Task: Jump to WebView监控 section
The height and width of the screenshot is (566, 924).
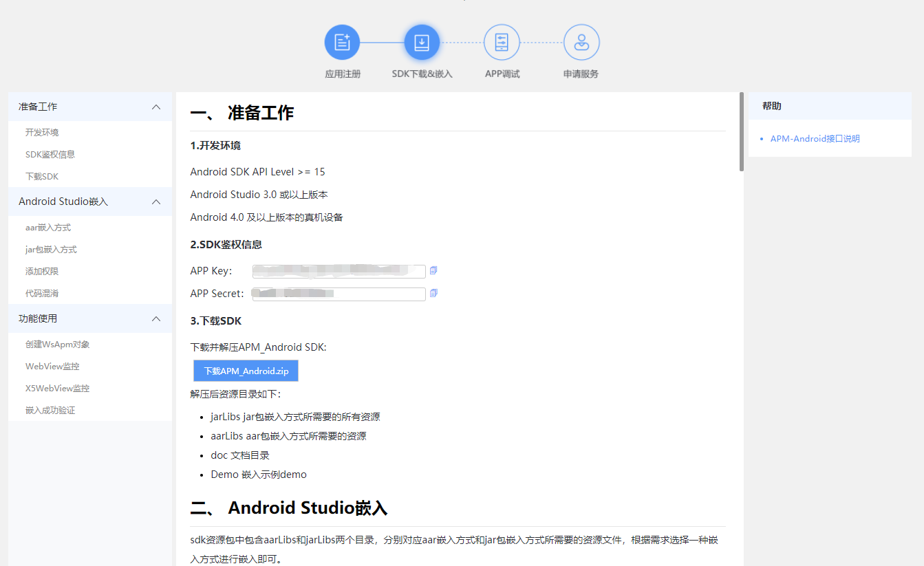Action: pyautogui.click(x=52, y=366)
